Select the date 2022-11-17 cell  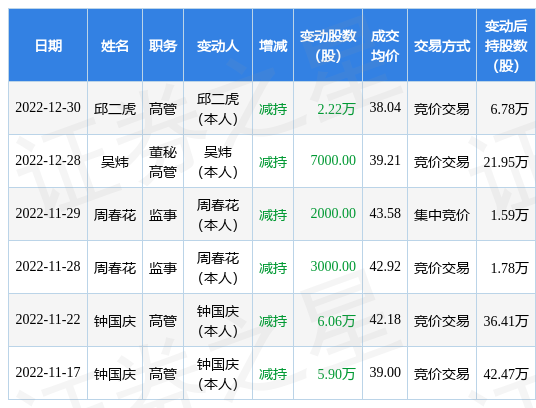click(48, 372)
